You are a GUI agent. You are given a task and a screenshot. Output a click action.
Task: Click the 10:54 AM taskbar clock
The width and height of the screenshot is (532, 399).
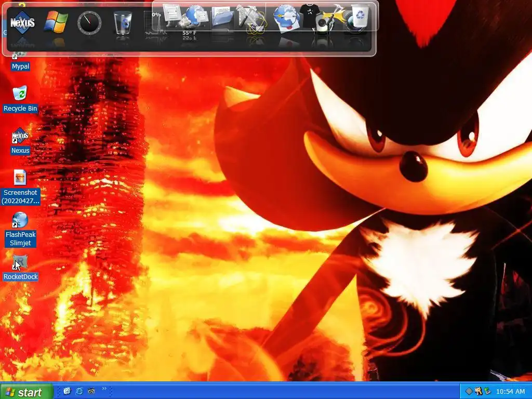pos(510,392)
